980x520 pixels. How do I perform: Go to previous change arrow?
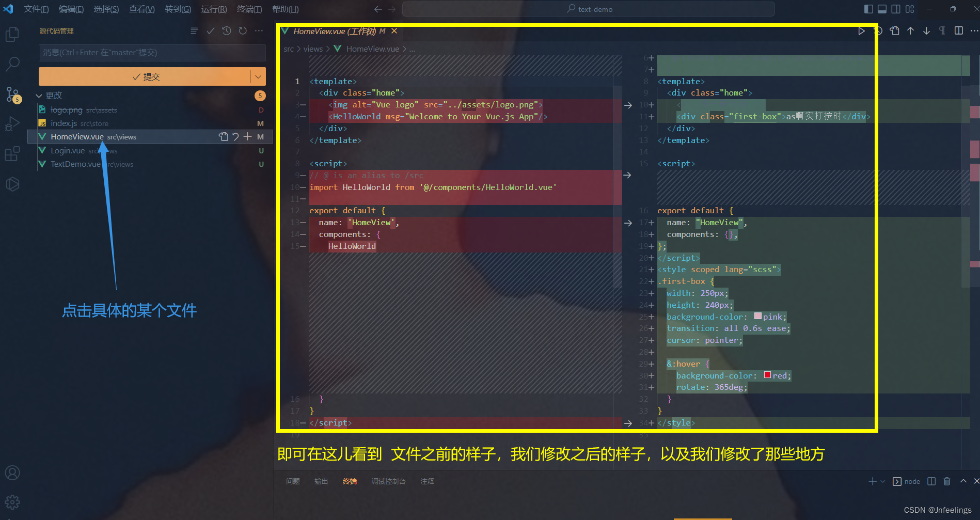(910, 31)
